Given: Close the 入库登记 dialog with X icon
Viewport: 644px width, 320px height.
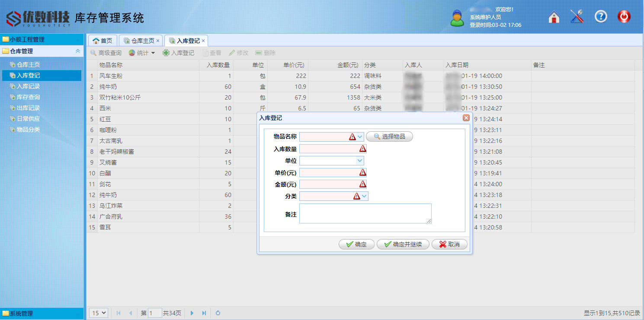Looking at the screenshot, I should point(466,118).
